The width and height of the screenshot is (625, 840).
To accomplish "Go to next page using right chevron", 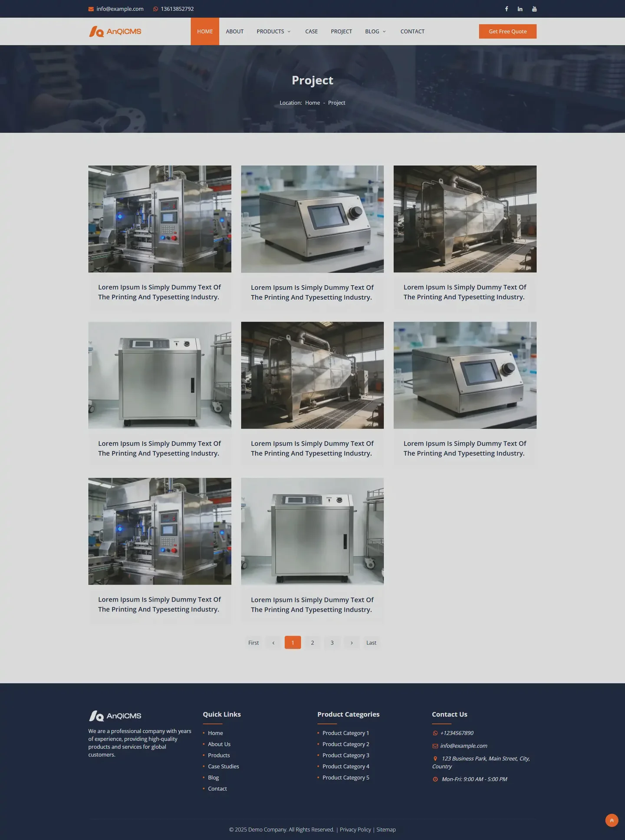I will 352,643.
